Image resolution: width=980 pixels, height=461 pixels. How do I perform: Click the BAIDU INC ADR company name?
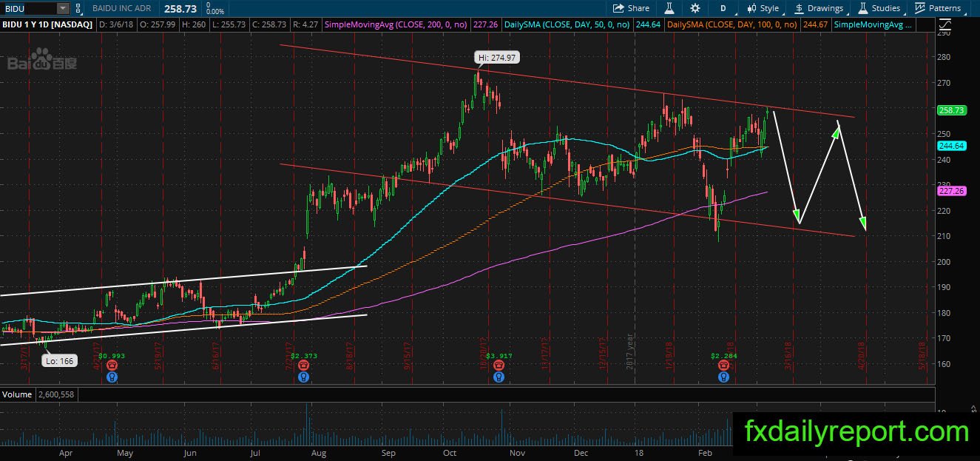pyautogui.click(x=124, y=8)
